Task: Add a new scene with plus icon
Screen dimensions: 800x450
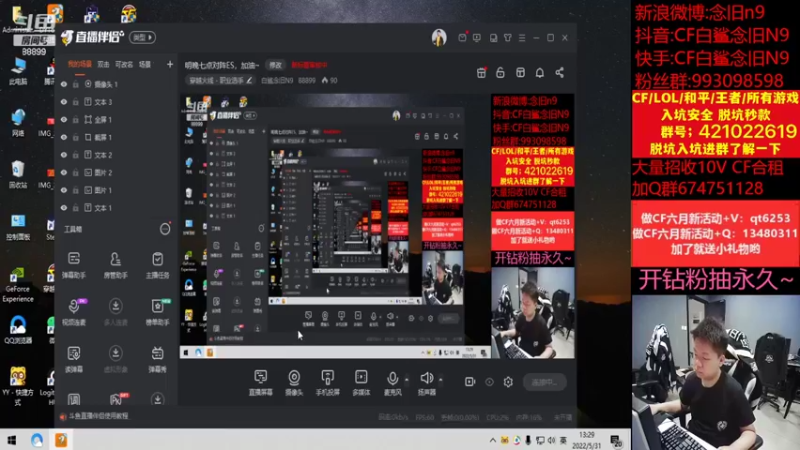Action: click(170, 64)
